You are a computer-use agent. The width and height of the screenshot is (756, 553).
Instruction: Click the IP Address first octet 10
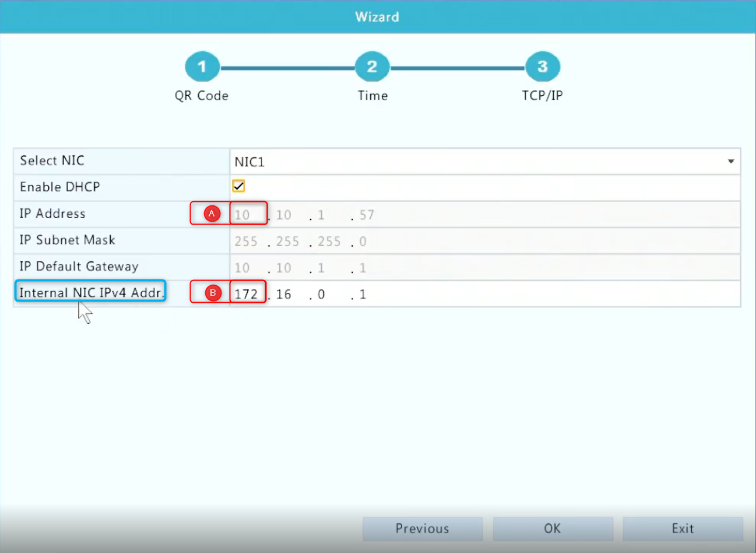[x=242, y=215]
